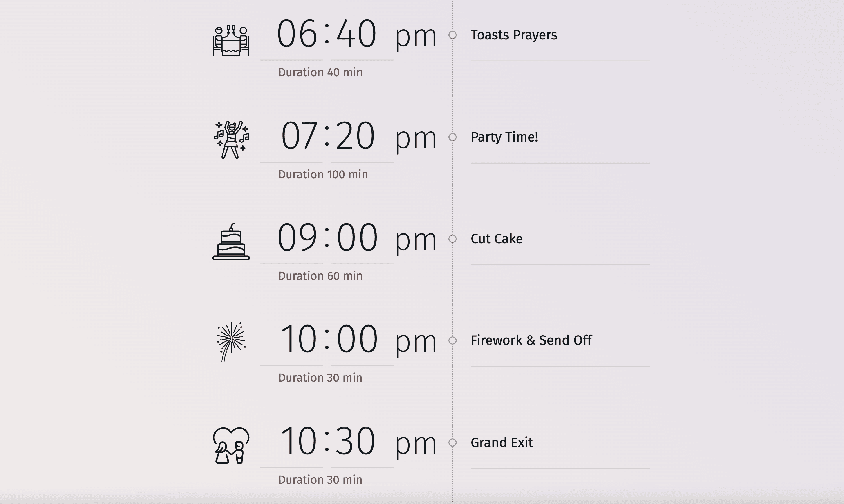
Task: Click the Duration 30 min label at 10:00
Action: tap(320, 377)
